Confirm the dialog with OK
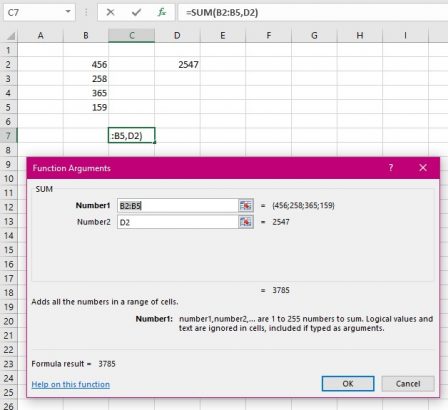The width and height of the screenshot is (448, 410). [348, 384]
